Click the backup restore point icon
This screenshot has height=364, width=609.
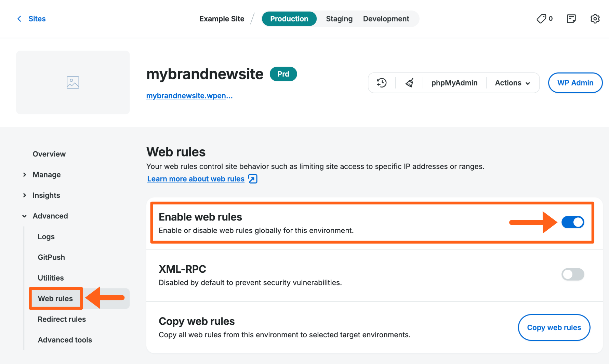[x=382, y=82]
